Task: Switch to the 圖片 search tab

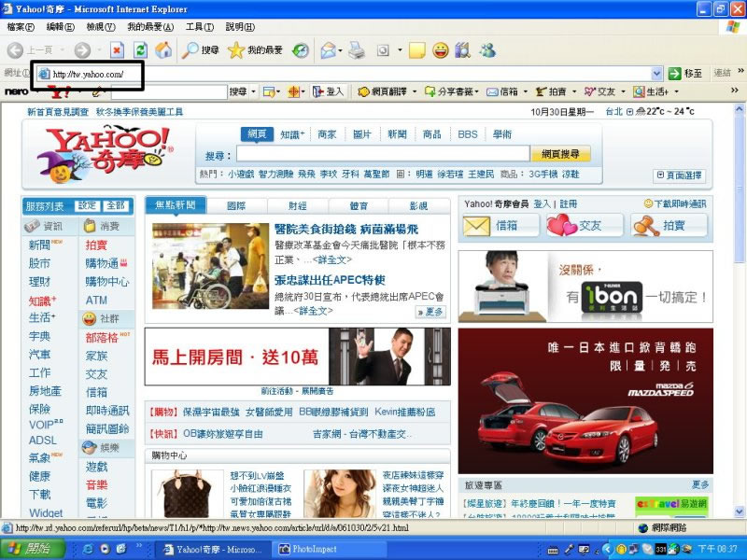Action: 361,134
